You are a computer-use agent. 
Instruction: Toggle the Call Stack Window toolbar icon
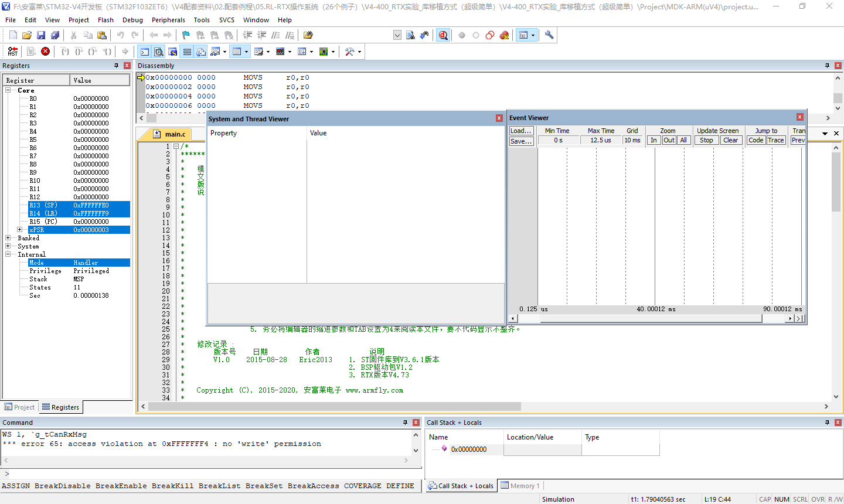[201, 52]
